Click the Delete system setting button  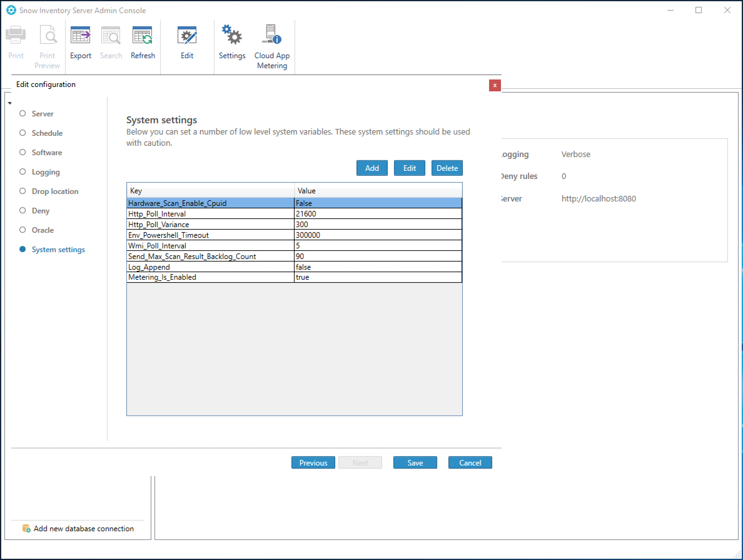pyautogui.click(x=447, y=168)
